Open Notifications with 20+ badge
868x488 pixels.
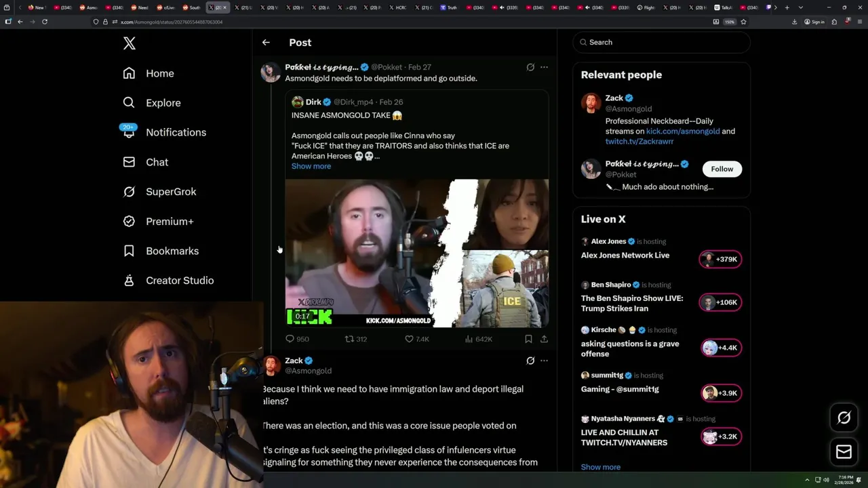164,132
